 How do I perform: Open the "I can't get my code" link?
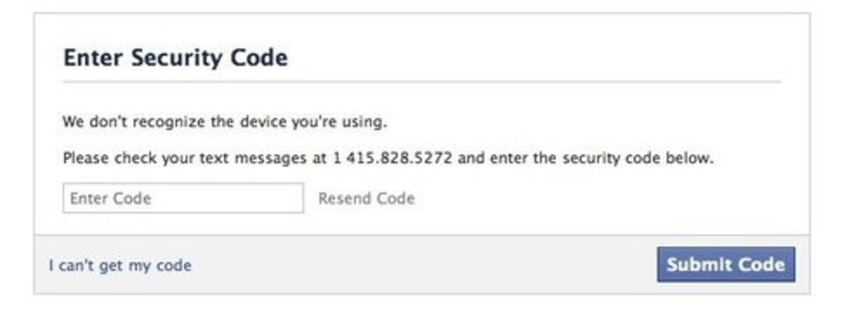[x=120, y=266]
